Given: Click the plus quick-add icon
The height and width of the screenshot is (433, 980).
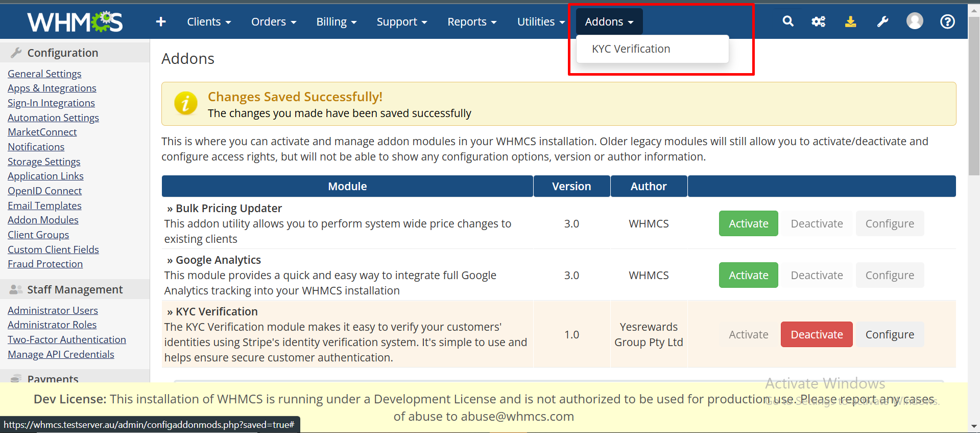Looking at the screenshot, I should coord(161,21).
